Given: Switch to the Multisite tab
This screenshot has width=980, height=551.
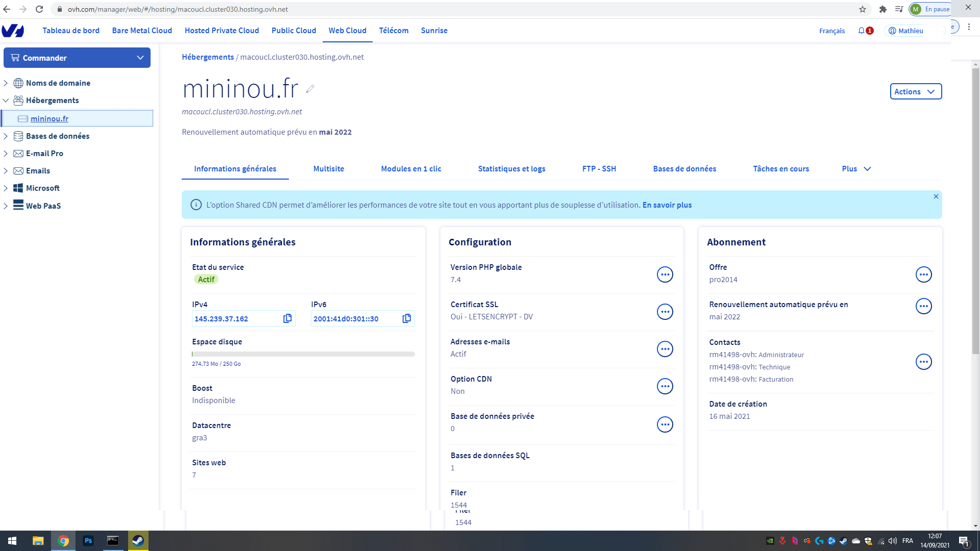Looking at the screenshot, I should point(328,169).
